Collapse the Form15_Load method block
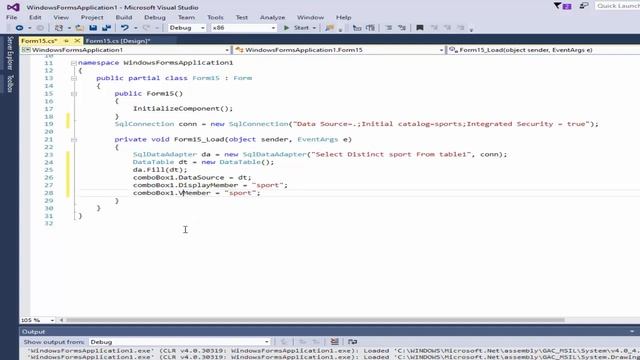Screen dimensions: 640x360 click(74, 140)
